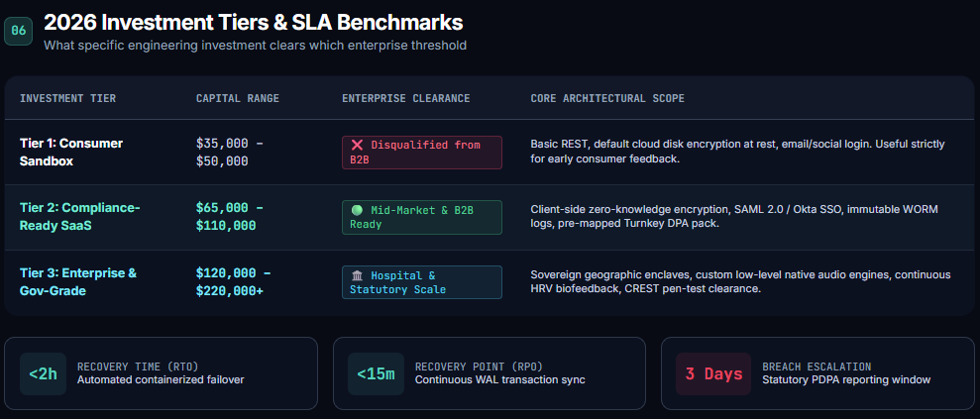The image size is (980, 419).
Task: Click the Client-side zero-knowledge encryption description
Action: click(734, 217)
